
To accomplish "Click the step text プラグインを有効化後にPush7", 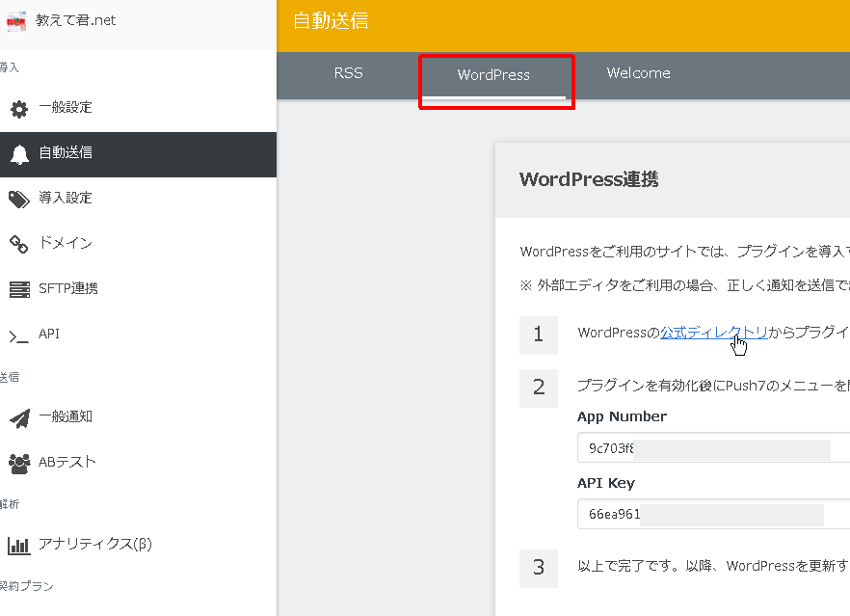I will (713, 386).
